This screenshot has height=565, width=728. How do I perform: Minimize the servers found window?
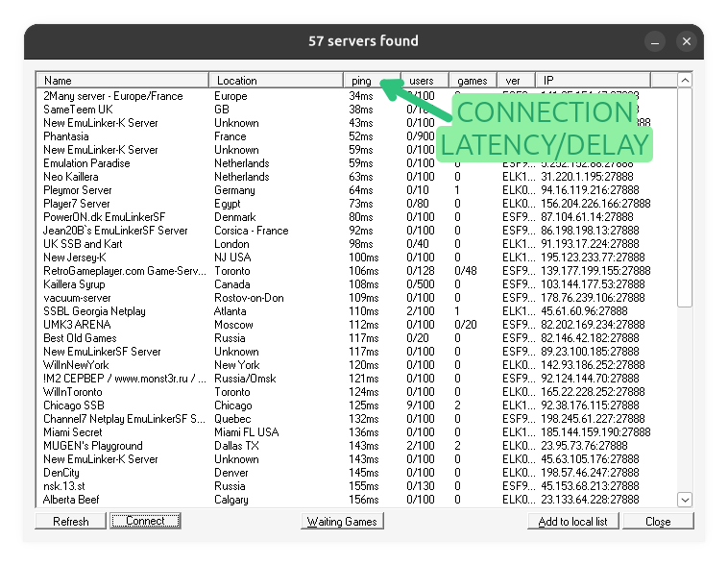655,42
